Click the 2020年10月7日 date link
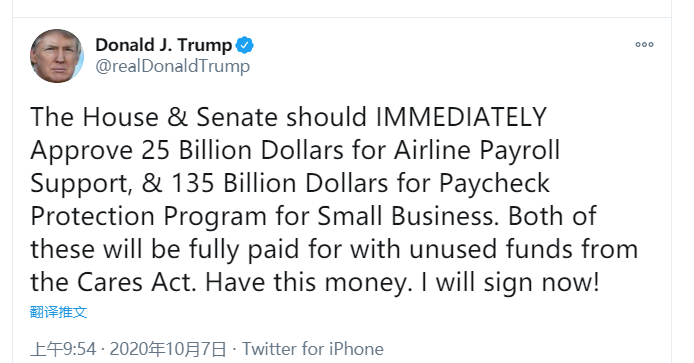694x363 pixels. point(168,349)
